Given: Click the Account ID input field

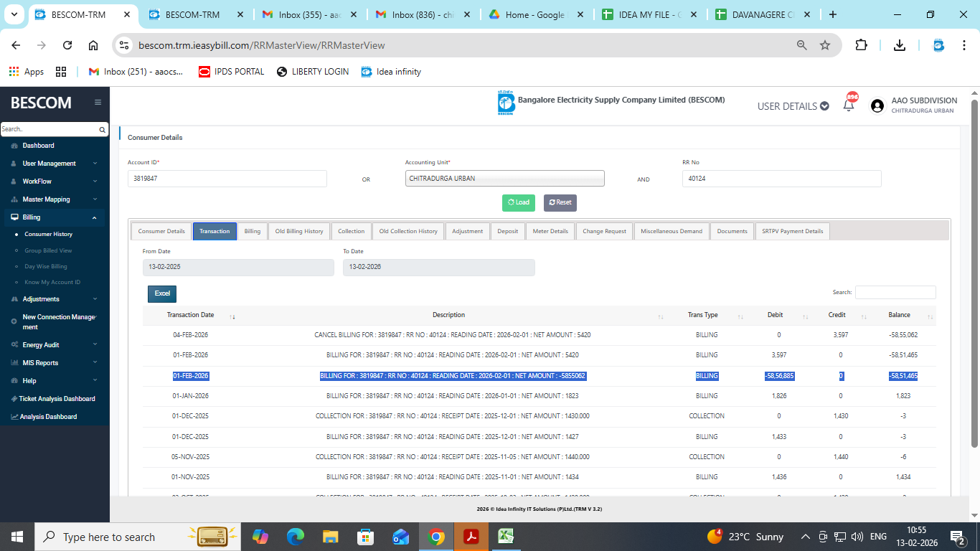Looking at the screenshot, I should 227,179.
